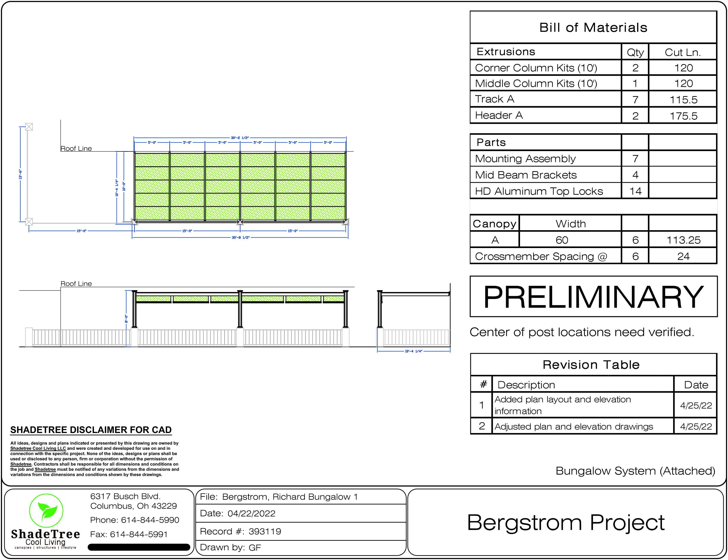Select the Mounting Assembly row
Image resolution: width=728 pixels, height=560 pixels.
click(593, 159)
